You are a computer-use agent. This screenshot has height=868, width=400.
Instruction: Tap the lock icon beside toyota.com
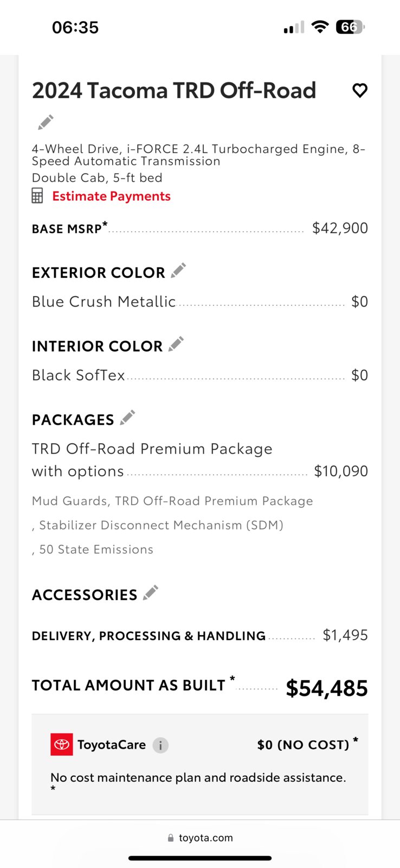click(171, 838)
